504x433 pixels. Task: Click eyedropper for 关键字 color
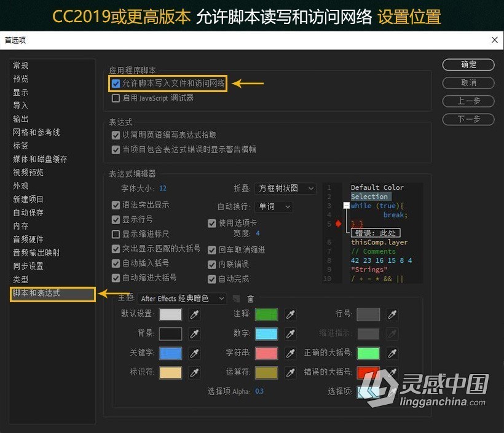194,353
